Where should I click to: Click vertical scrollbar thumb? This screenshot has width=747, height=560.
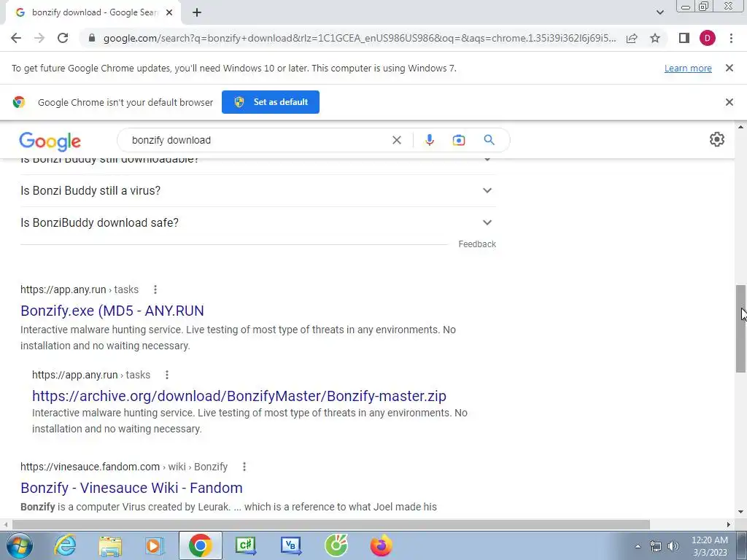point(740,329)
